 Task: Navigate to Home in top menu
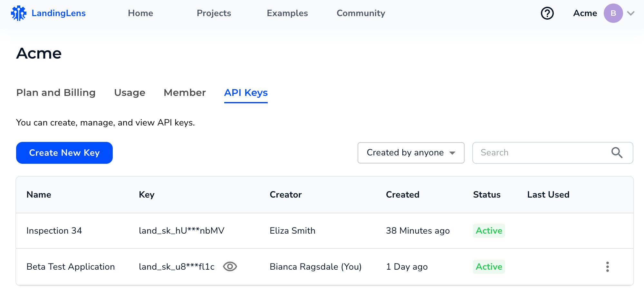click(140, 13)
